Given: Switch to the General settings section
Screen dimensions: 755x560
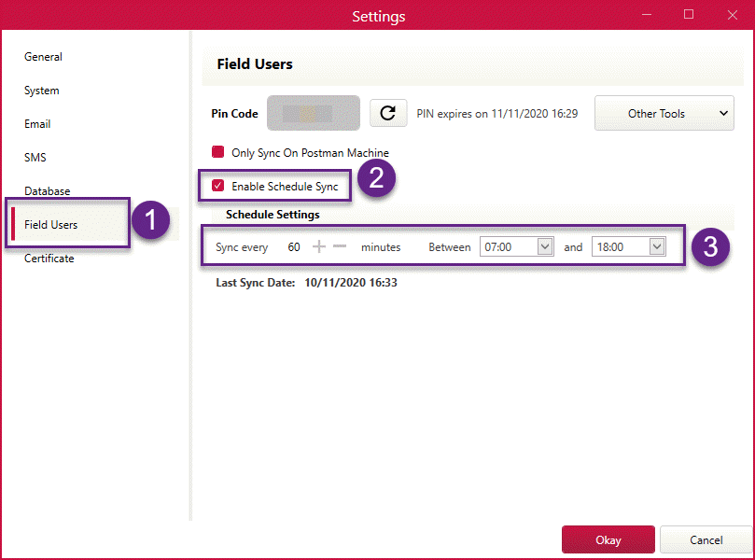Looking at the screenshot, I should [43, 56].
